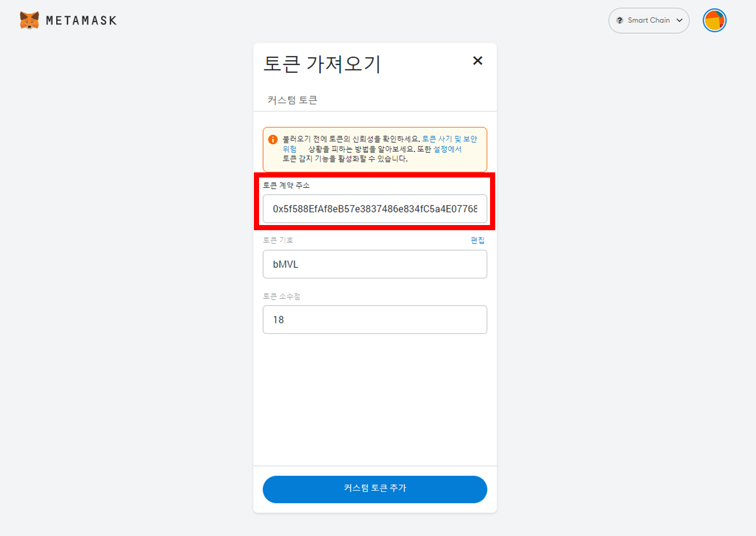Focus the token decimals field showing 18
This screenshot has width=756, height=536.
375,320
